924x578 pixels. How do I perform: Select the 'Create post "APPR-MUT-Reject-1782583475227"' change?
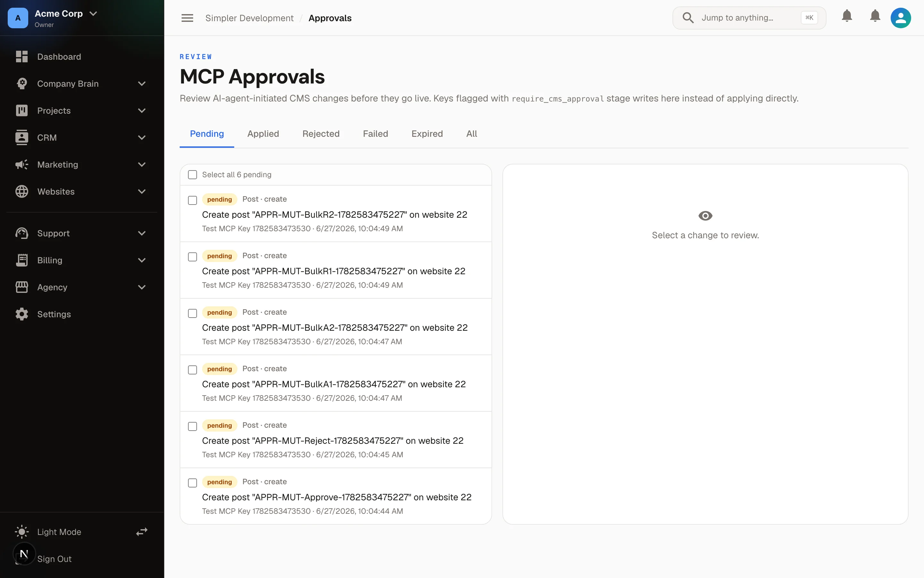point(336,440)
